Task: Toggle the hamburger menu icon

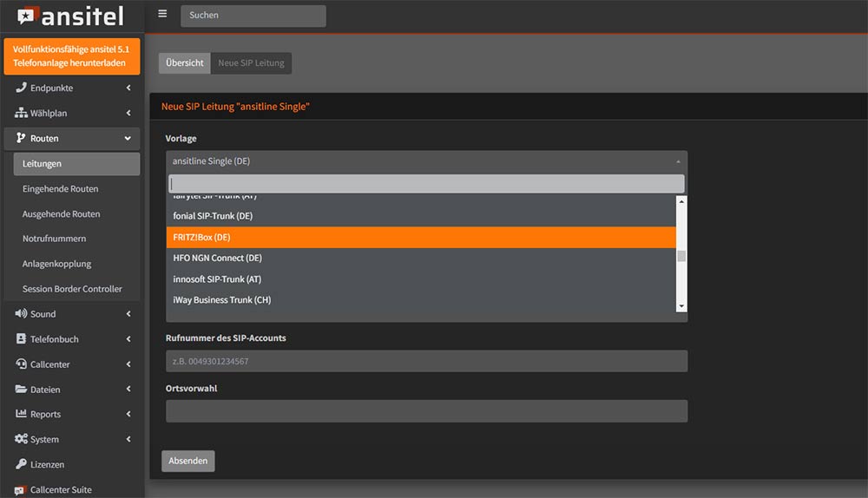Action: [162, 14]
